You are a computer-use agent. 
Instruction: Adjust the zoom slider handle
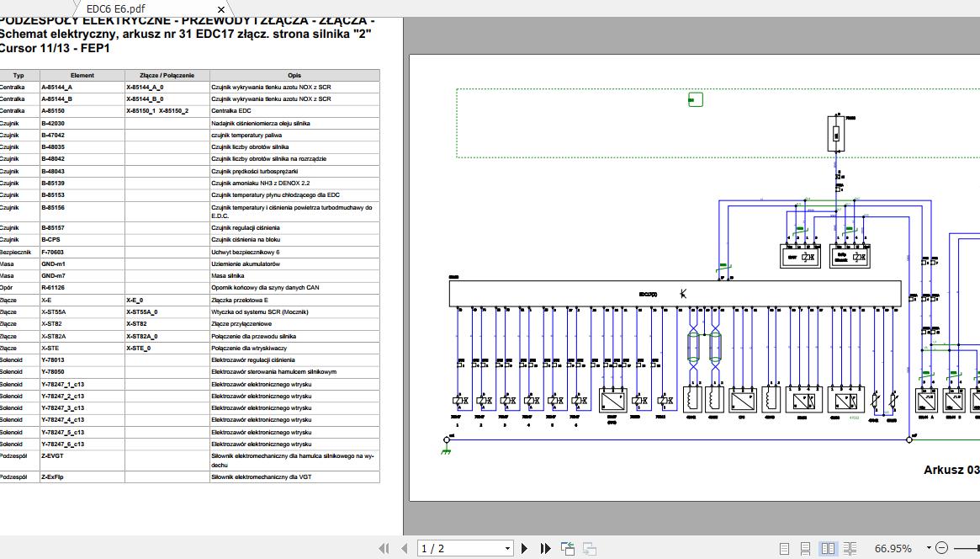977,547
